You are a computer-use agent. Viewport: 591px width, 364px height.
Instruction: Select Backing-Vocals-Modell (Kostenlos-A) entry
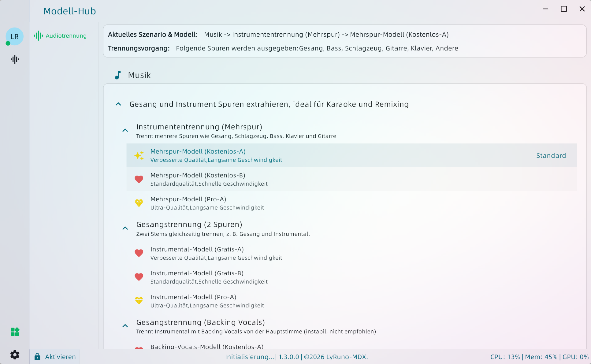click(207, 347)
